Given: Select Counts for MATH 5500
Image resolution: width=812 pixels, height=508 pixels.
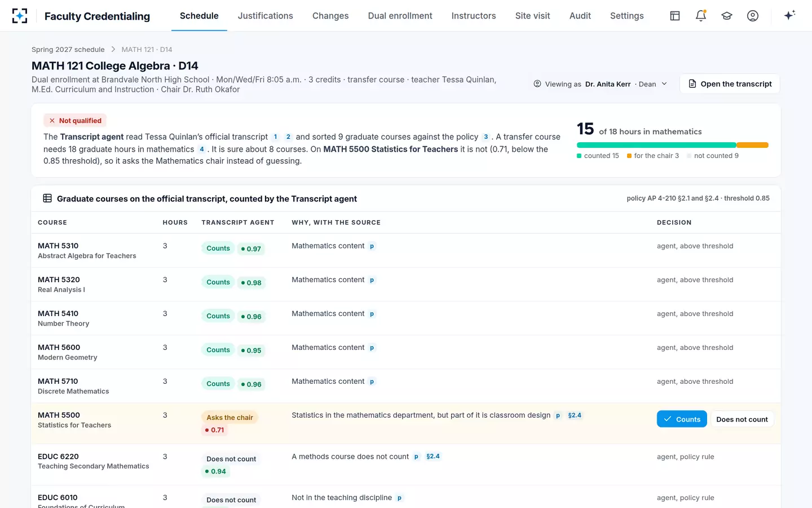Looking at the screenshot, I should [x=682, y=419].
